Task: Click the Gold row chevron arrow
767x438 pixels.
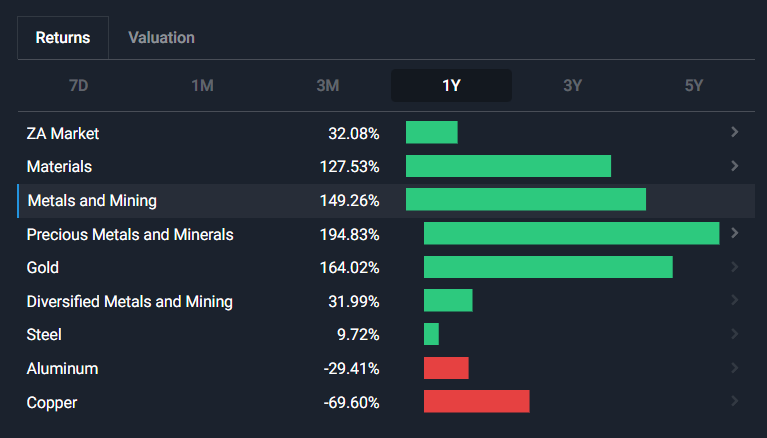Action: pyautogui.click(x=735, y=267)
